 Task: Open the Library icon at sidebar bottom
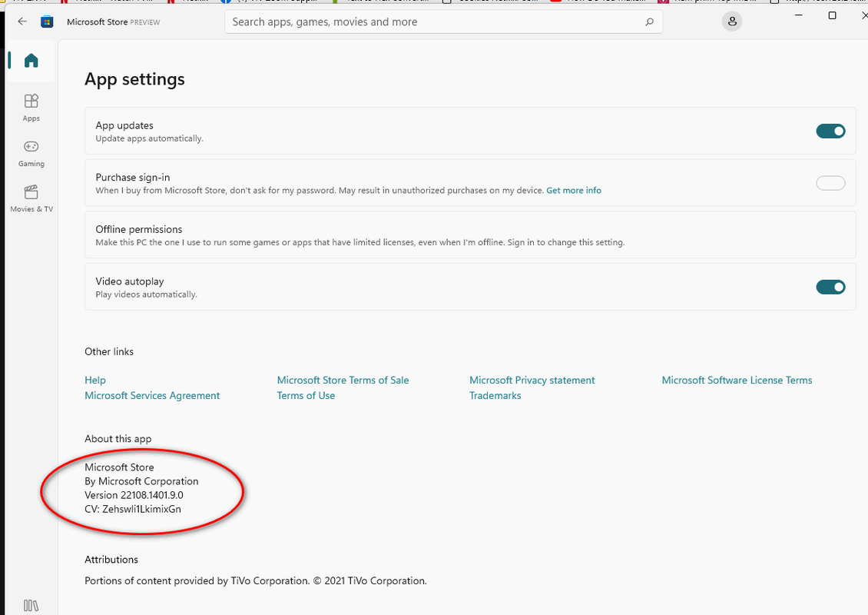click(x=31, y=606)
